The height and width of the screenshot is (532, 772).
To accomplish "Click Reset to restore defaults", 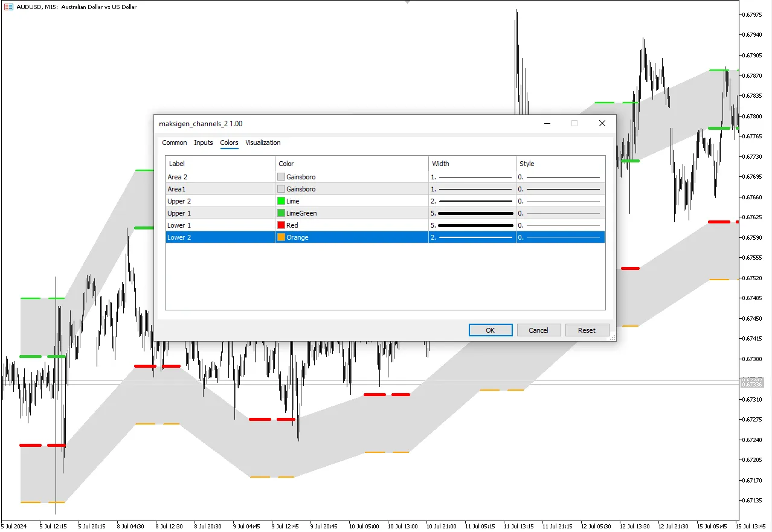I will tap(587, 330).
